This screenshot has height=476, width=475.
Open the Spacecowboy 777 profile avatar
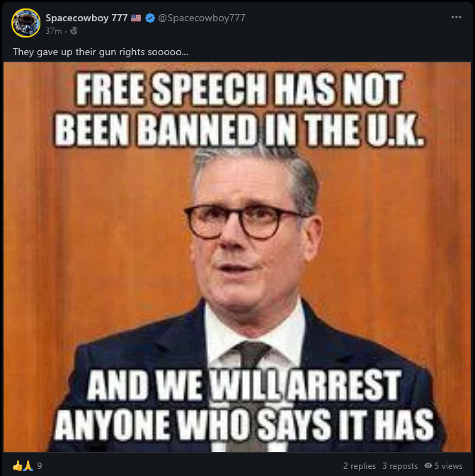pyautogui.click(x=25, y=23)
